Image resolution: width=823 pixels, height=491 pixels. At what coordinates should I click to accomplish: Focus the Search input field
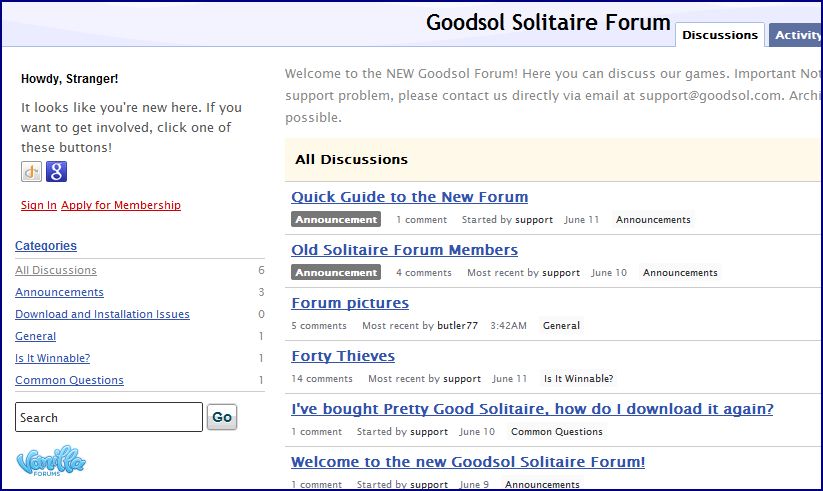[x=109, y=417]
